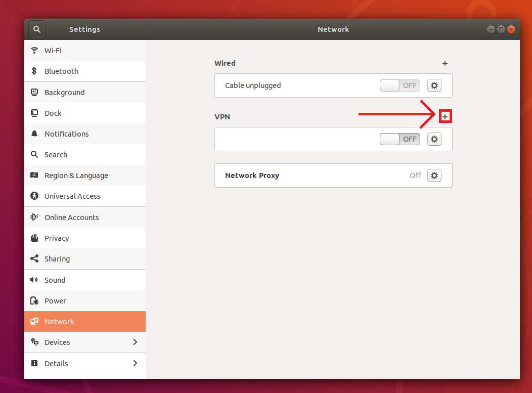The height and width of the screenshot is (393, 532).
Task: Click the search icon in Settings header
Action: pos(37,29)
